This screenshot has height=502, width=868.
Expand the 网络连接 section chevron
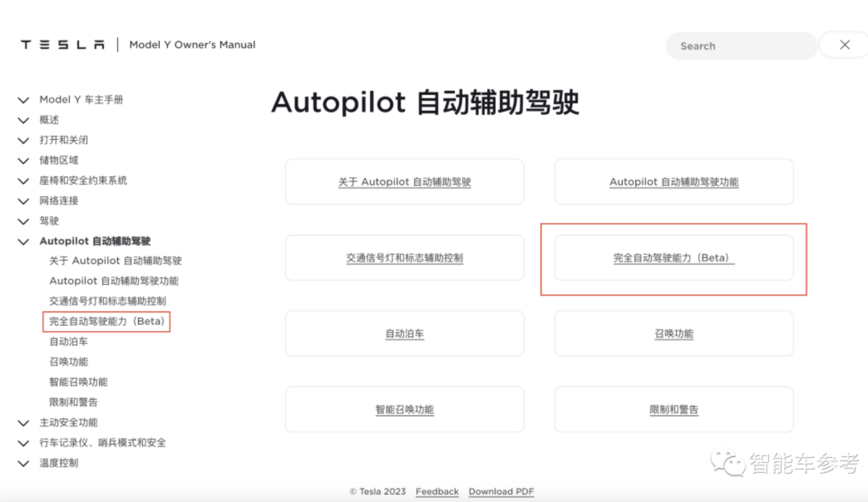[x=23, y=201]
